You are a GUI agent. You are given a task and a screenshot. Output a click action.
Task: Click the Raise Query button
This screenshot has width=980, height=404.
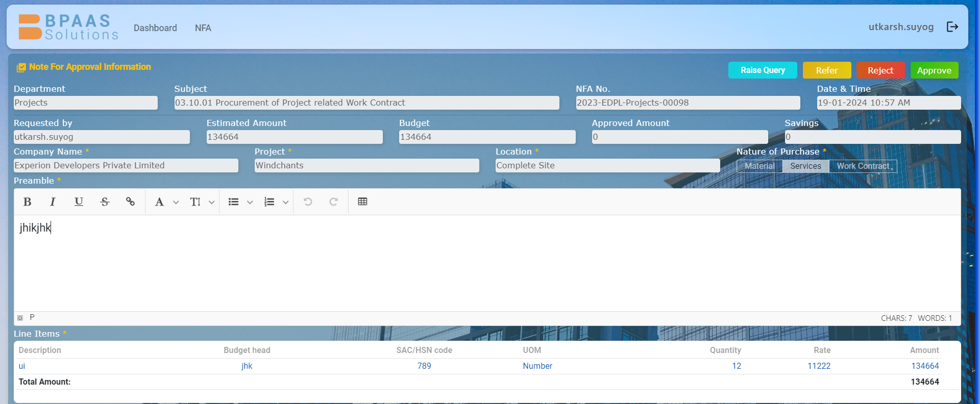point(763,70)
